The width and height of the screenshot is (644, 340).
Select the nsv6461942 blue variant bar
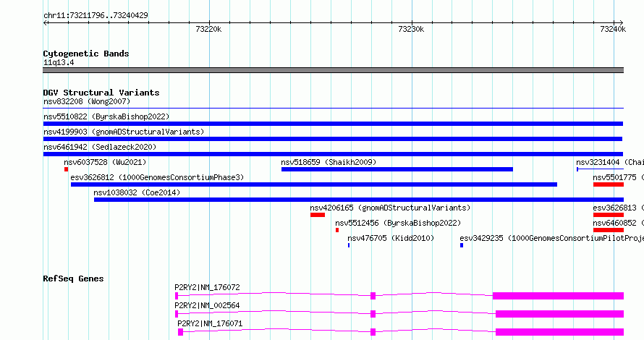pyautogui.click(x=333, y=154)
